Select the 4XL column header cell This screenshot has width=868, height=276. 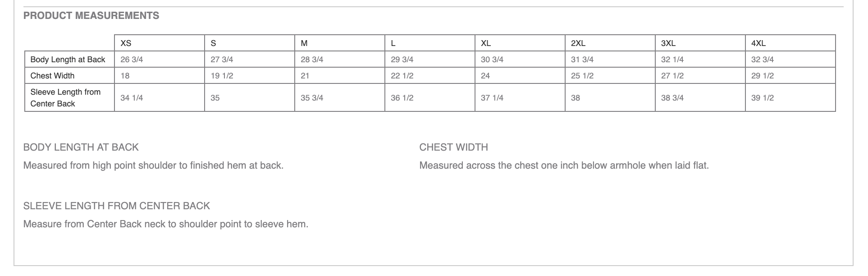758,43
